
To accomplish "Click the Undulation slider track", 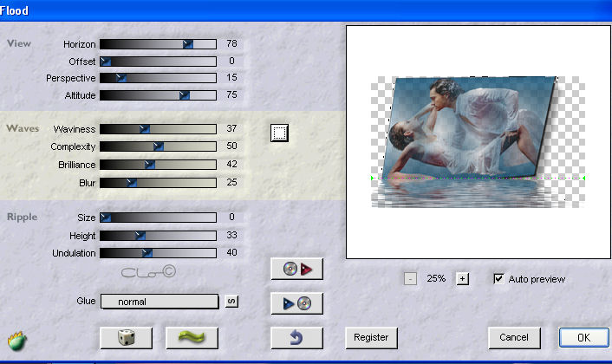I will pyautogui.click(x=158, y=253).
